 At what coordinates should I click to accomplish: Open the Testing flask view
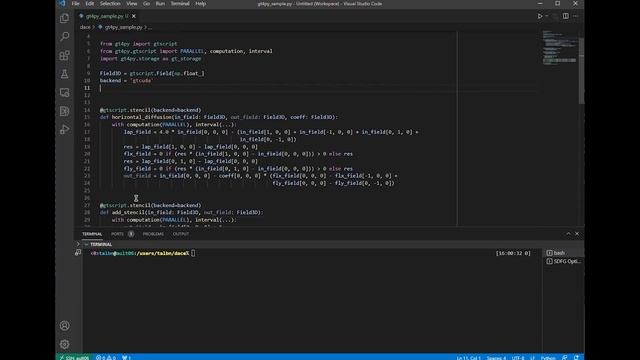(64, 74)
